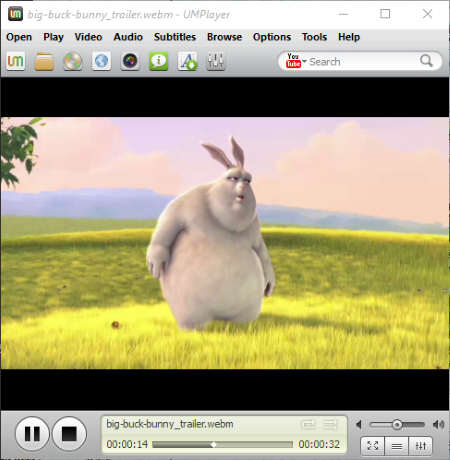Open the Help menu
This screenshot has width=450, height=460.
349,37
